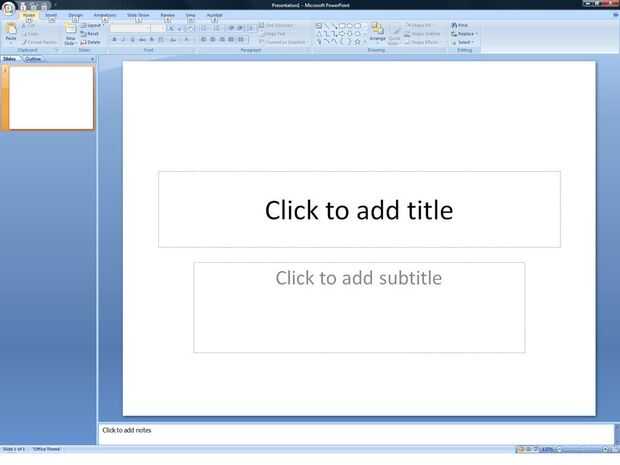Click the Arrange icon in Drawing group
This screenshot has height=465, width=620.
point(377,32)
